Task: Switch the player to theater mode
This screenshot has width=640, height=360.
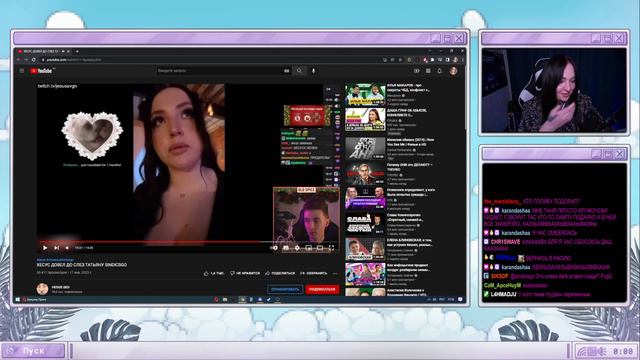Action: point(320,248)
